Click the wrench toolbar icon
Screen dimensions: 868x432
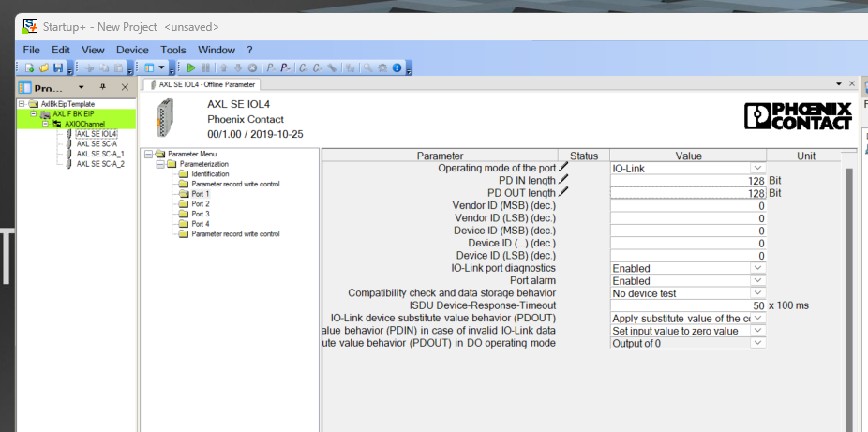pyautogui.click(x=332, y=68)
